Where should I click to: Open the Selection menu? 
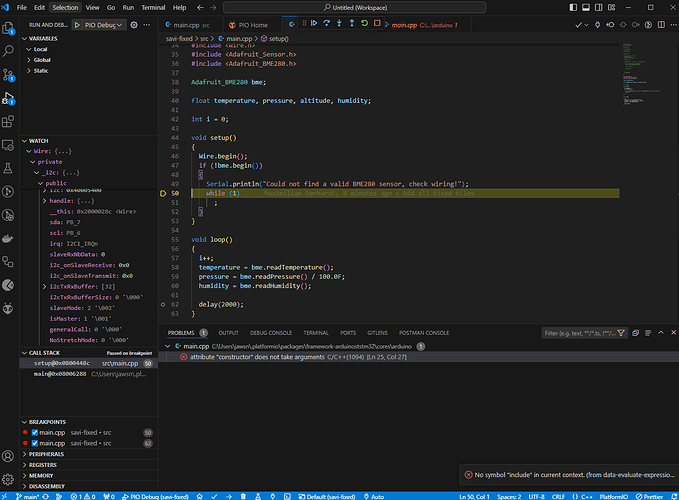pos(65,7)
